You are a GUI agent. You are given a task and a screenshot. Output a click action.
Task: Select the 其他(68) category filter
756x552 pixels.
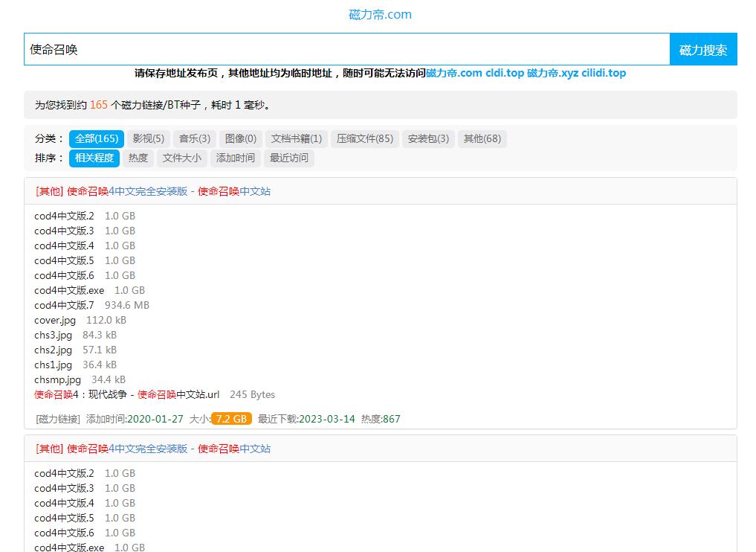click(482, 138)
